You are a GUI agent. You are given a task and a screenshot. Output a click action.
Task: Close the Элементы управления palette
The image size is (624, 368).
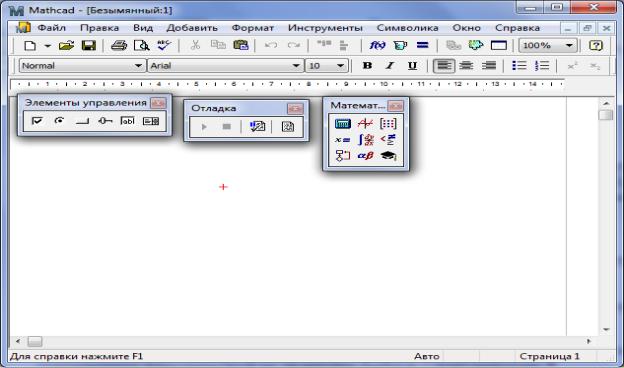point(158,103)
